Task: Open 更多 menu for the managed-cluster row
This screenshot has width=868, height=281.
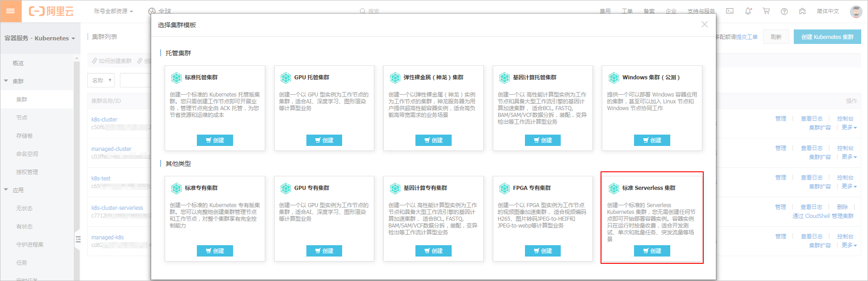Action: (x=849, y=157)
